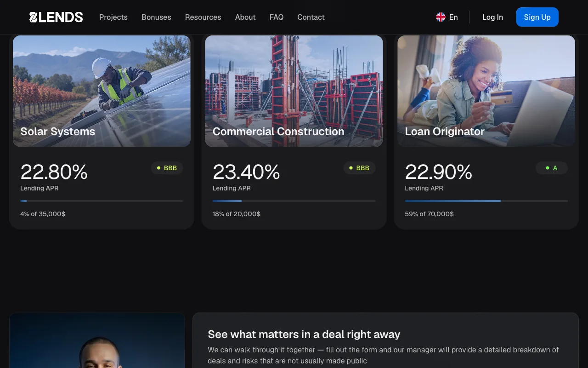Open the Resources menu item
The width and height of the screenshot is (588, 368).
pos(203,17)
